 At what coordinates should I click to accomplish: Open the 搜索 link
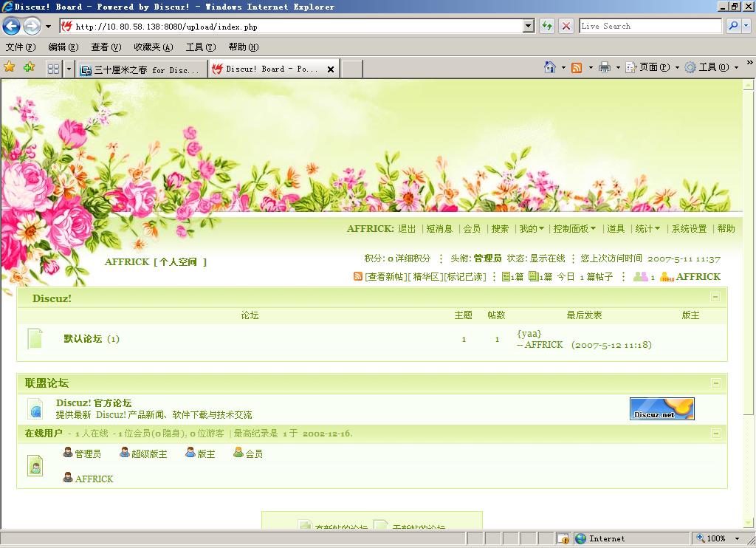pyautogui.click(x=500, y=229)
